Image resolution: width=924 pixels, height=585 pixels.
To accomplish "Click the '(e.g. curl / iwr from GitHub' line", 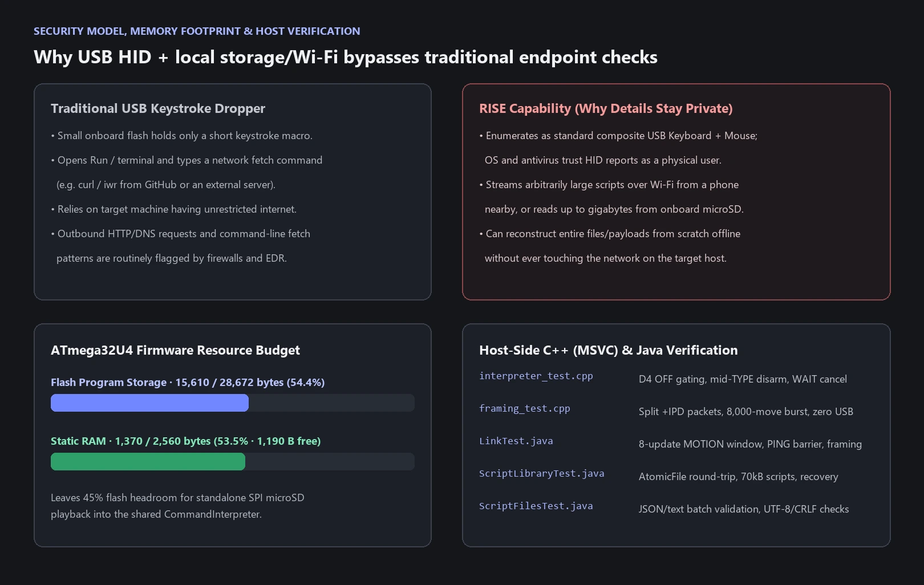I will point(166,185).
